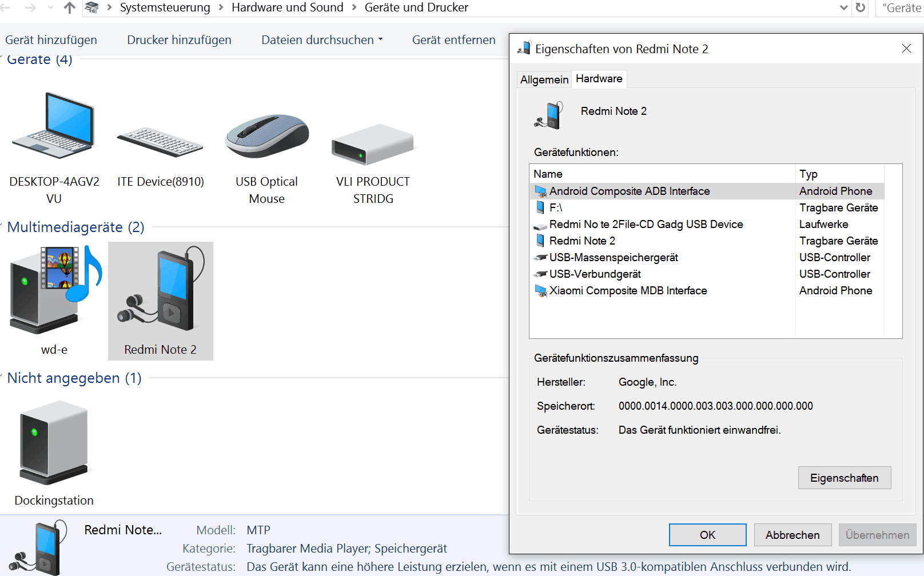Click the Eigenschaften button
Viewport: 924px width, 576px height.
tap(845, 478)
